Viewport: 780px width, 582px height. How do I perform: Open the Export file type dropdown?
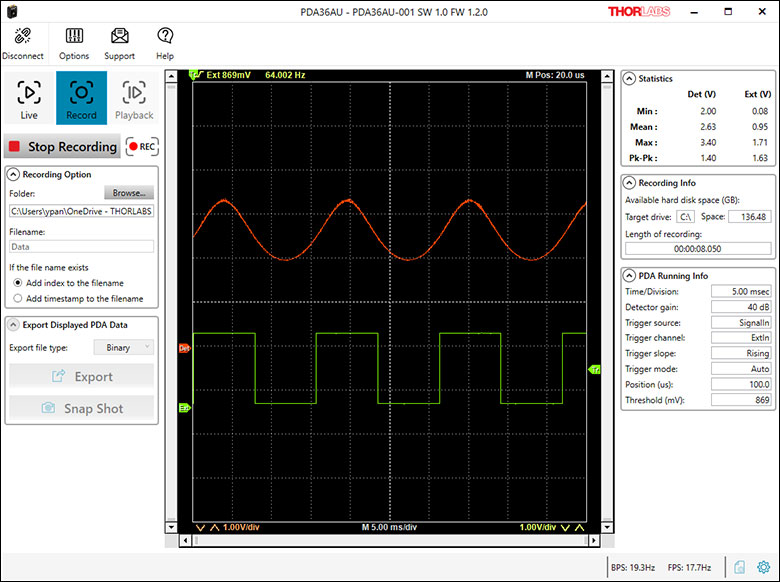[123, 347]
